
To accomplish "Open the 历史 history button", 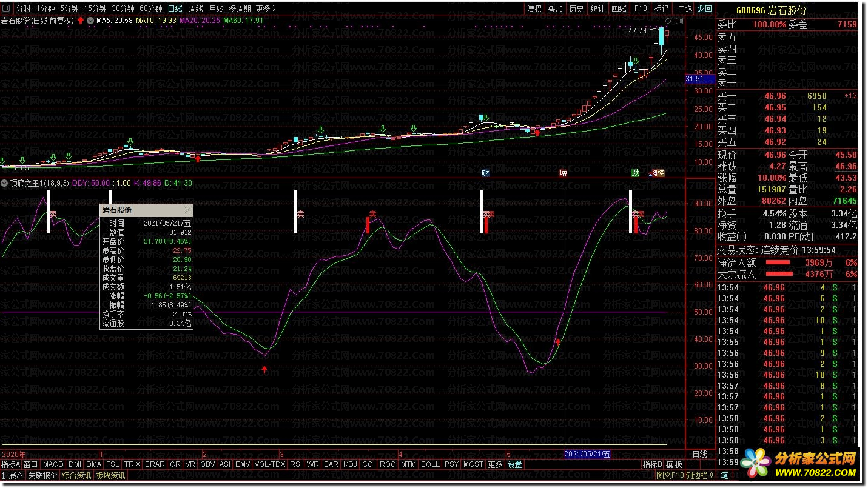I will click(x=576, y=9).
